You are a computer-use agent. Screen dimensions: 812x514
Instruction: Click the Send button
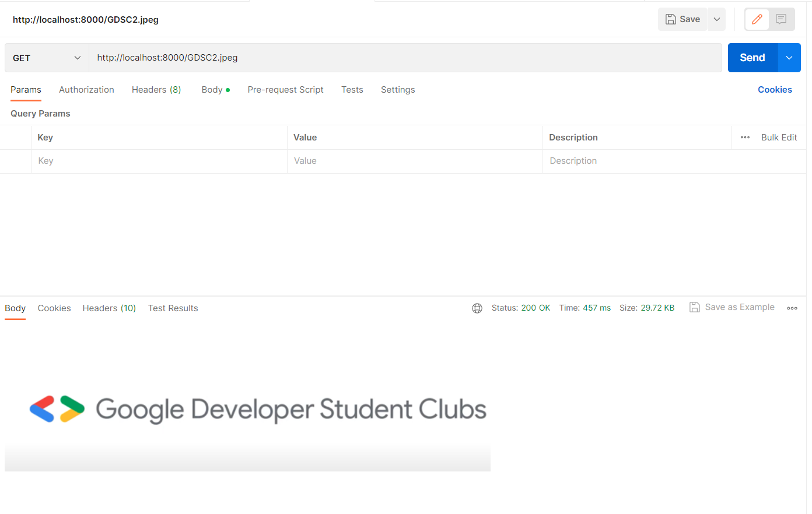pyautogui.click(x=751, y=57)
